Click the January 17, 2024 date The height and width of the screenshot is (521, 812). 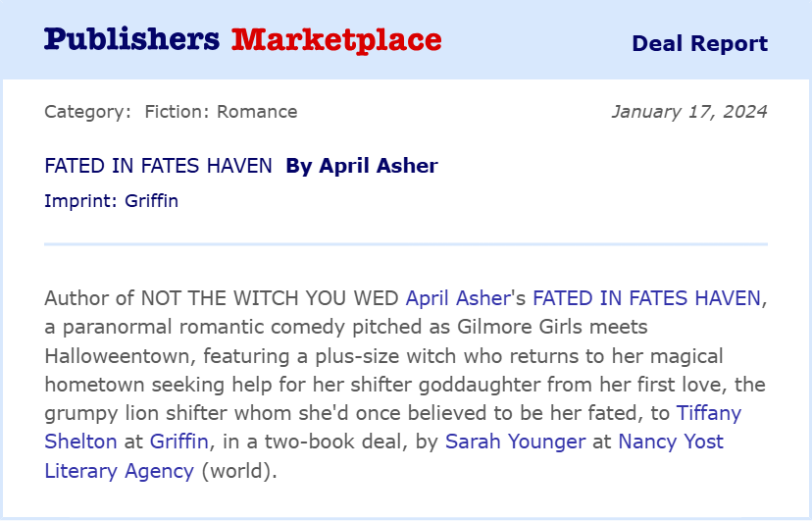pyautogui.click(x=688, y=112)
